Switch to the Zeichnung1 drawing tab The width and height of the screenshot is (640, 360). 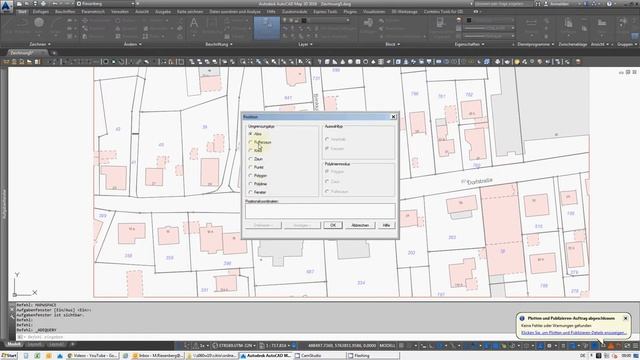coord(24,53)
